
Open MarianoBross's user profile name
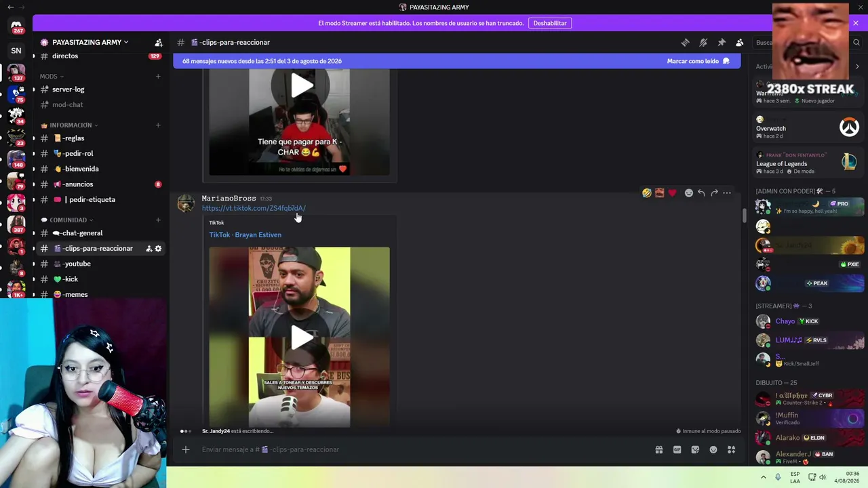point(229,198)
